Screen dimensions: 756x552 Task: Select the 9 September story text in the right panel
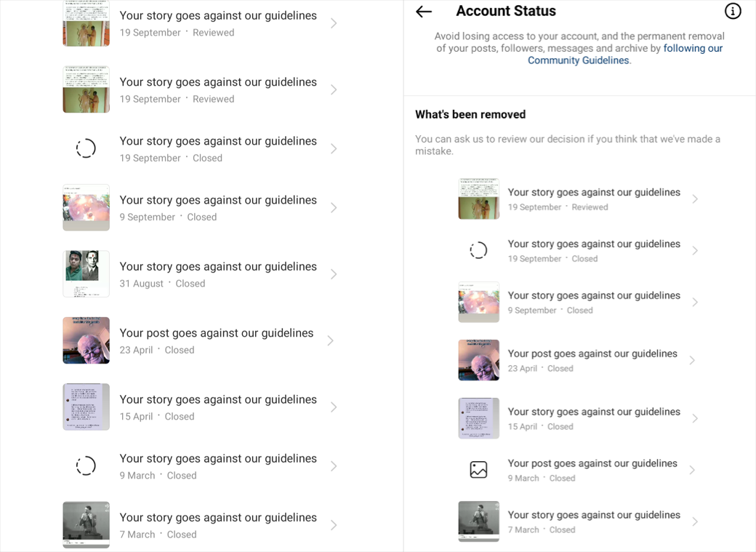point(594,296)
